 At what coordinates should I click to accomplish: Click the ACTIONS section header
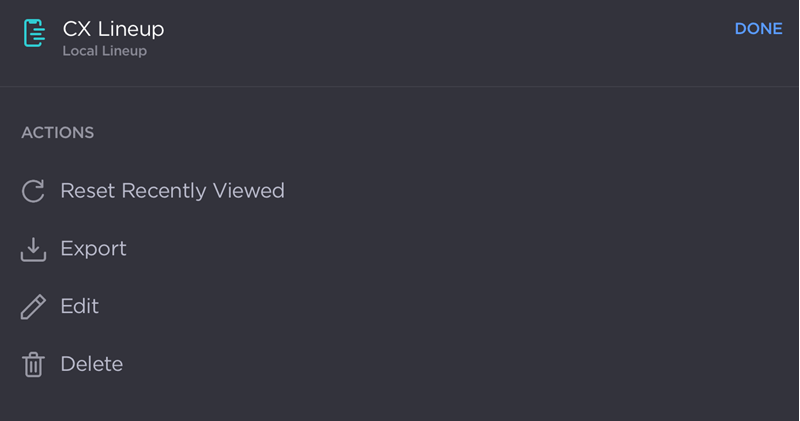pos(57,133)
